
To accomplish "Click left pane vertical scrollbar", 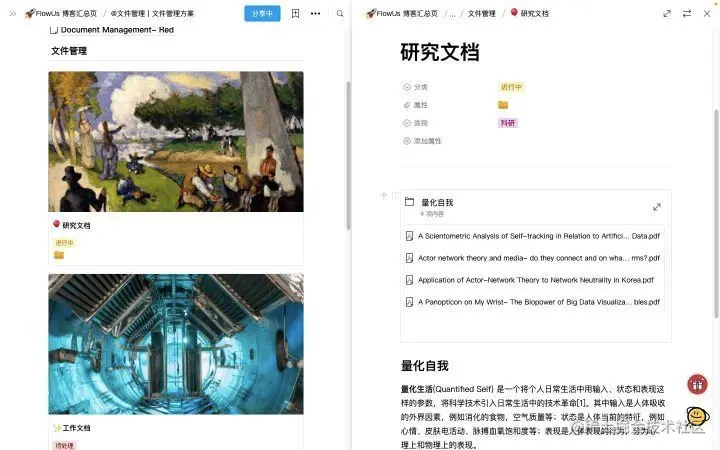I will click(x=349, y=155).
